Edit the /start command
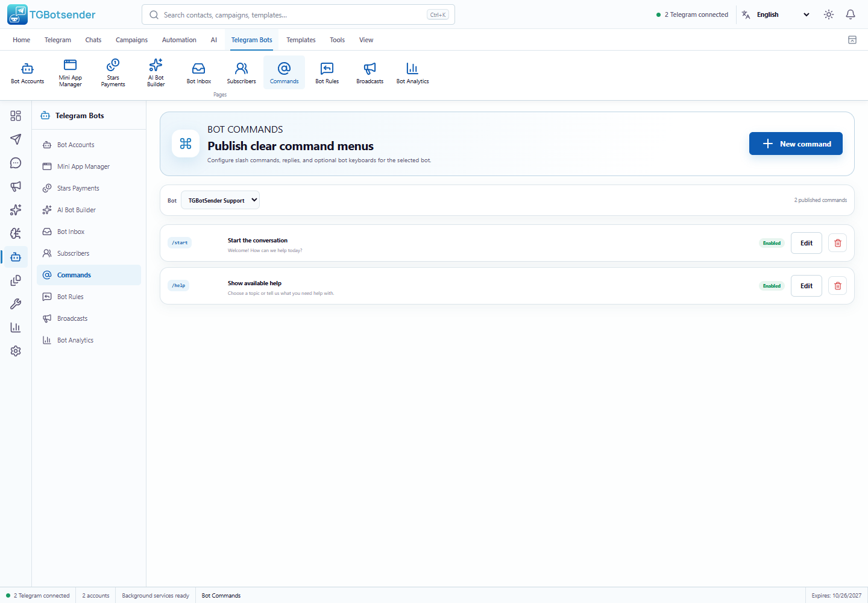This screenshot has width=868, height=603. coord(807,243)
